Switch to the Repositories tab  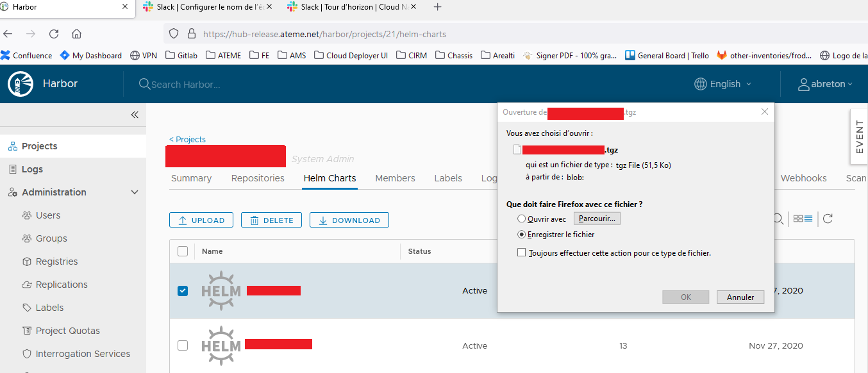tap(258, 178)
